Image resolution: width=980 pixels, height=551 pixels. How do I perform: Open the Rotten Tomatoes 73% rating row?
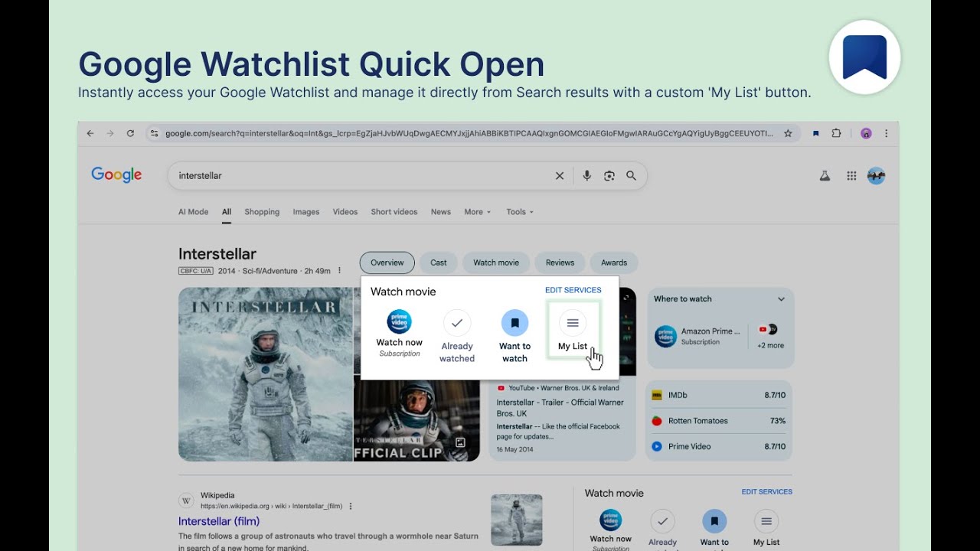tap(720, 421)
